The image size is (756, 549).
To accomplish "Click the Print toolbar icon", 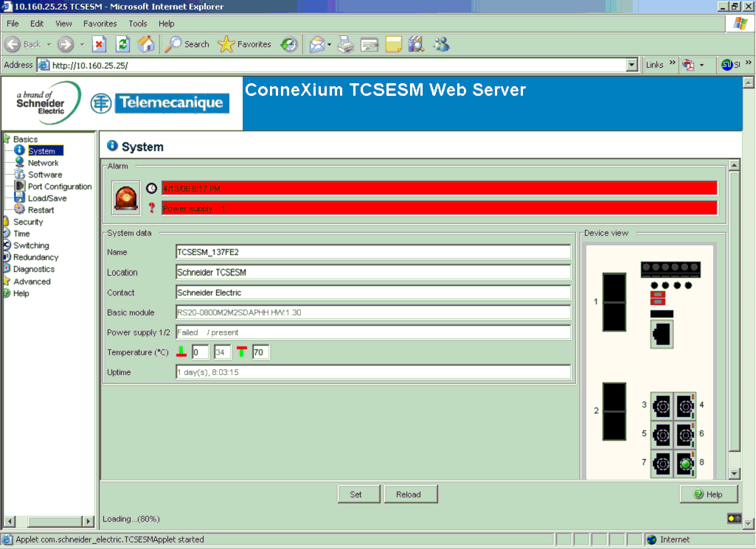I will [346, 44].
